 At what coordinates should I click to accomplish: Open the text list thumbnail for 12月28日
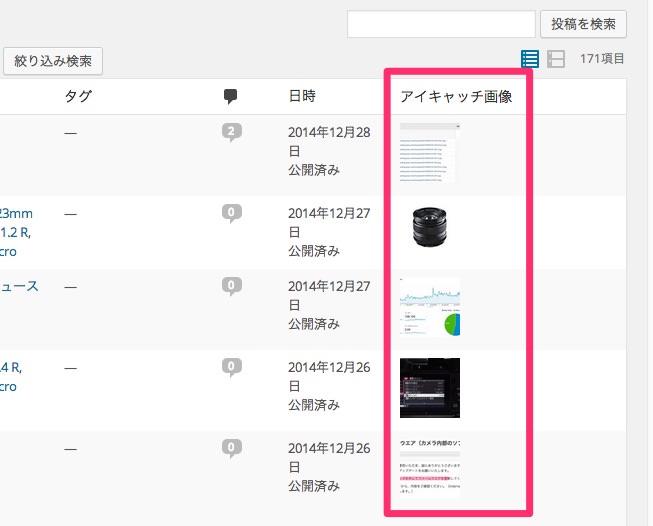430,152
